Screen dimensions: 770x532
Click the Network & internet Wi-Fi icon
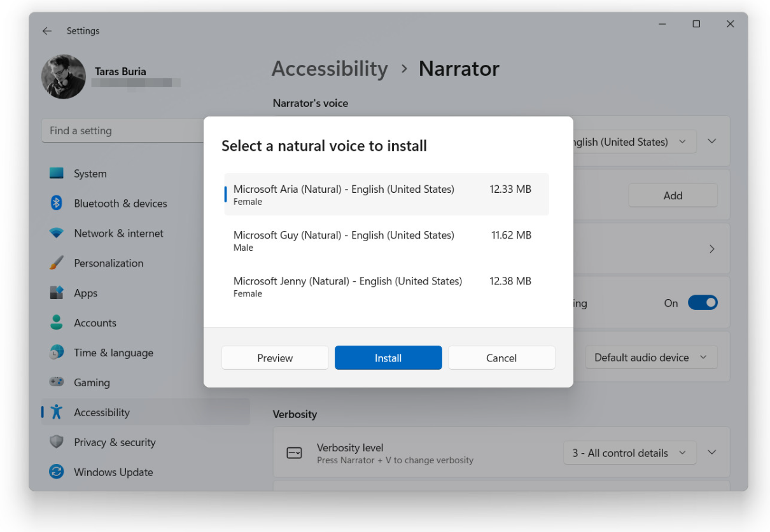click(x=57, y=234)
